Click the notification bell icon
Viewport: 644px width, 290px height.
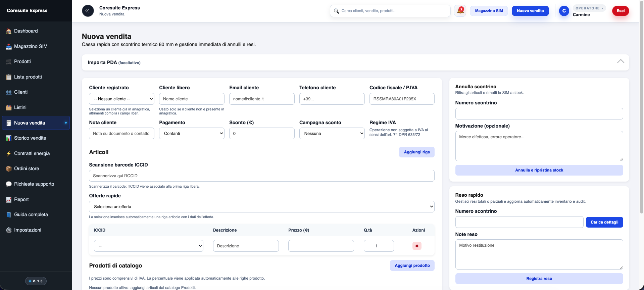click(460, 11)
